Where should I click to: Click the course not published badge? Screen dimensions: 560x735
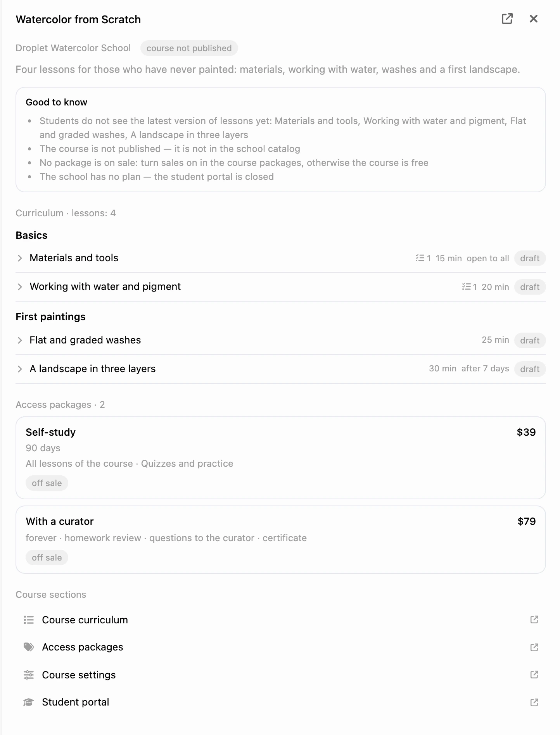coord(189,48)
